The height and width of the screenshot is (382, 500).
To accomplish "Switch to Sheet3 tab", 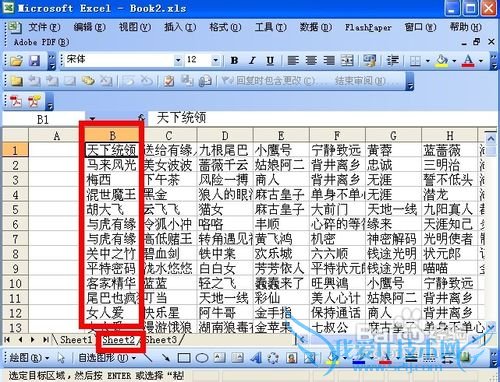I will pyautogui.click(x=161, y=340).
